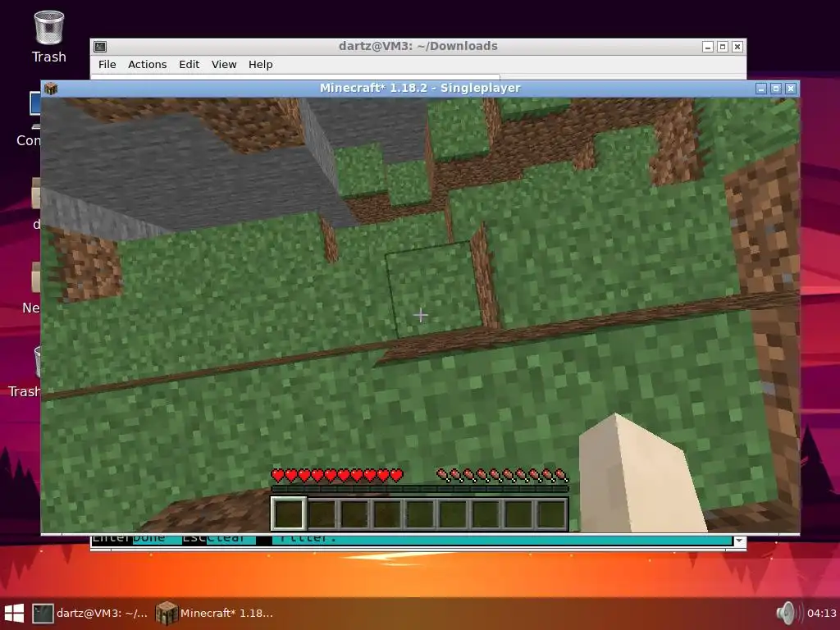Image resolution: width=840 pixels, height=630 pixels.
Task: Click the Minecraft crafting table window icon
Action: [51, 89]
